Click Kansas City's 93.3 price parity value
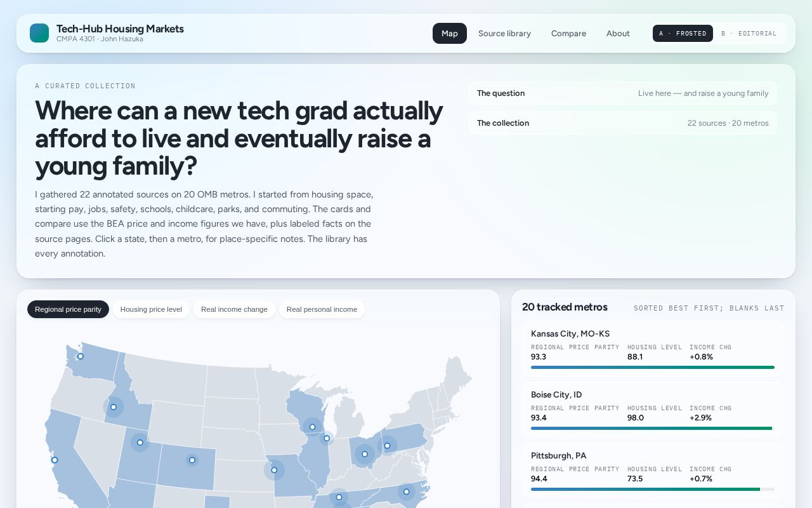Image resolution: width=812 pixels, height=508 pixels. click(539, 357)
